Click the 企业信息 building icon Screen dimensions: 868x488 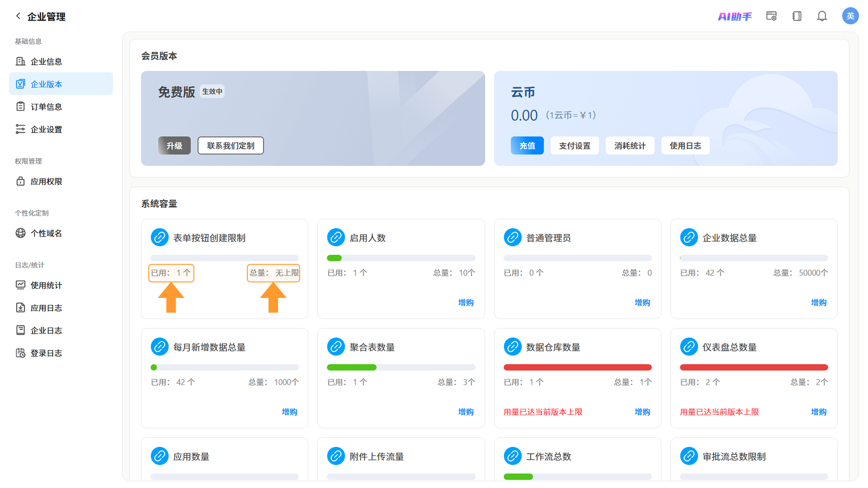21,61
